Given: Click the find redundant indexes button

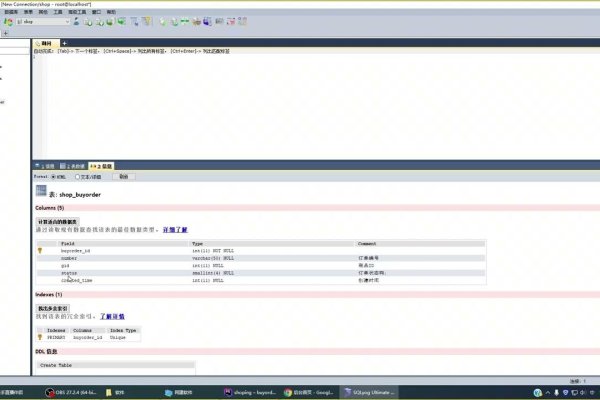Looking at the screenshot, I should click(x=53, y=308).
